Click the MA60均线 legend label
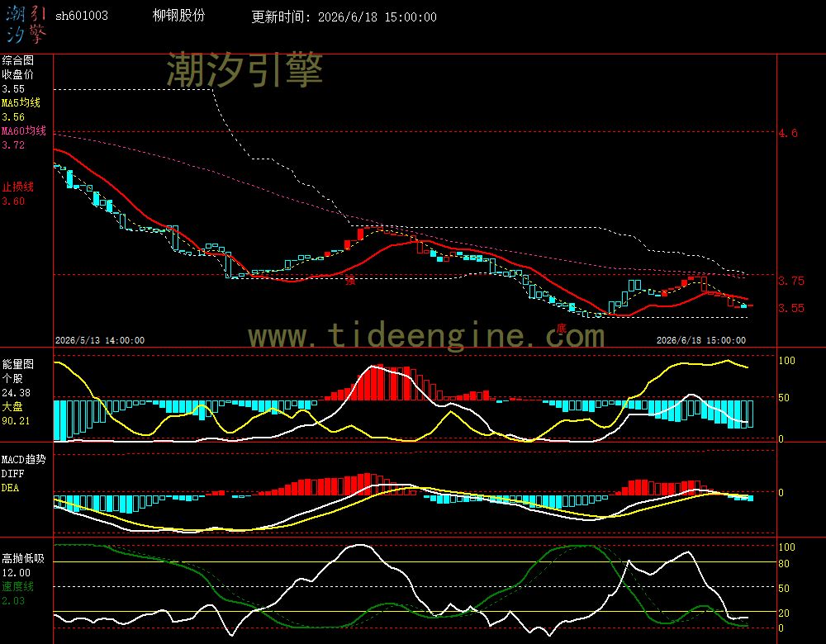The image size is (826, 644). 24,130
